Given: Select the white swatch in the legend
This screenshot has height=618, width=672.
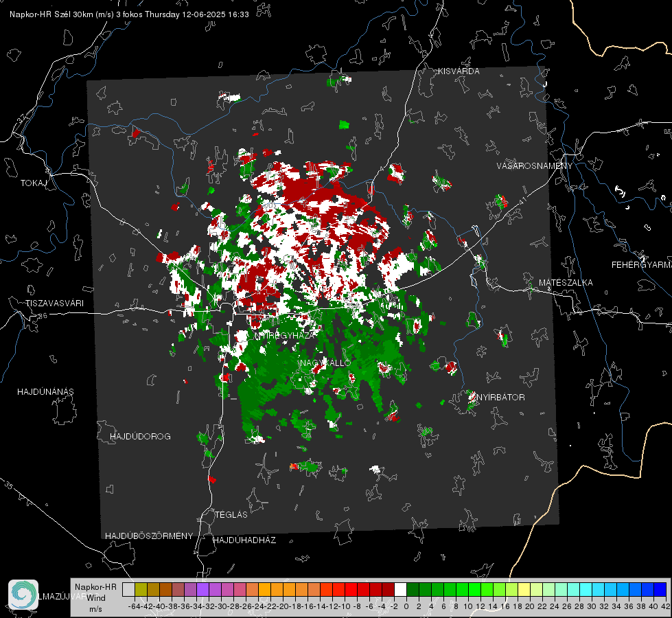Looking at the screenshot, I should point(400,589).
